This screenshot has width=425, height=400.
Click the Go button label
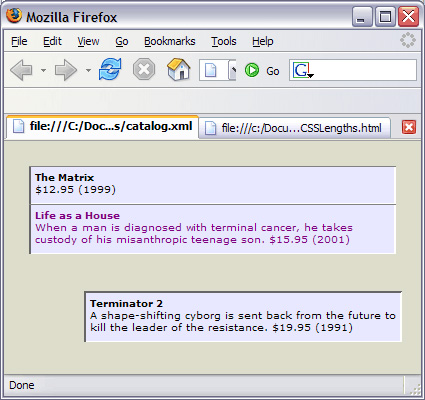point(273,71)
